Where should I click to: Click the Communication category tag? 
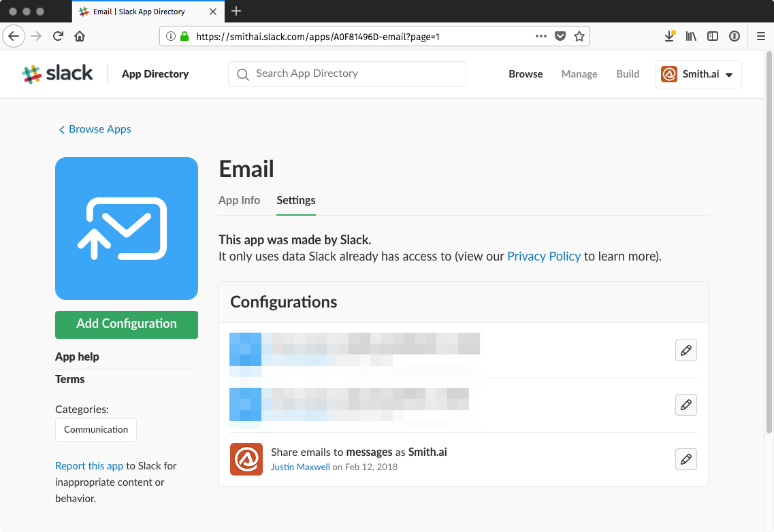96,429
